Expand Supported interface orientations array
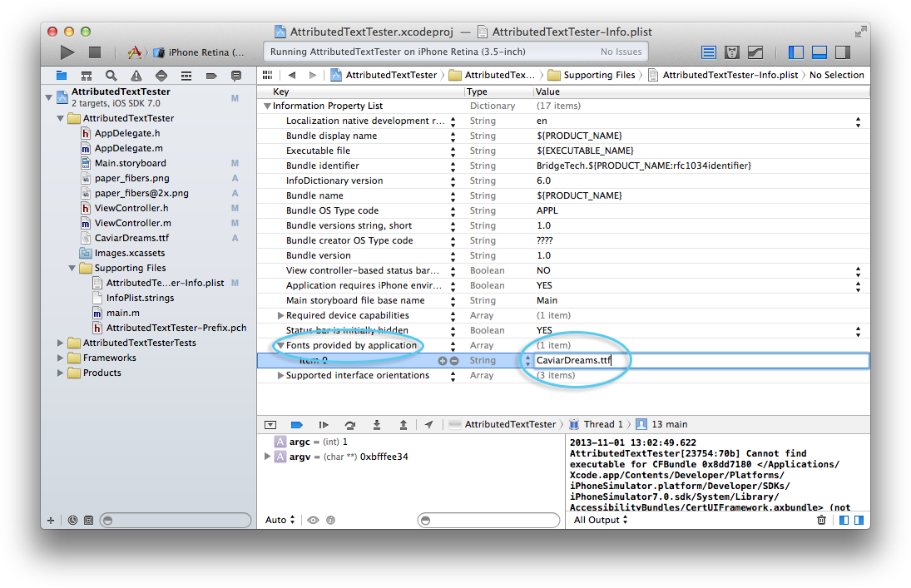The height and width of the screenshot is (588, 911). (x=280, y=375)
